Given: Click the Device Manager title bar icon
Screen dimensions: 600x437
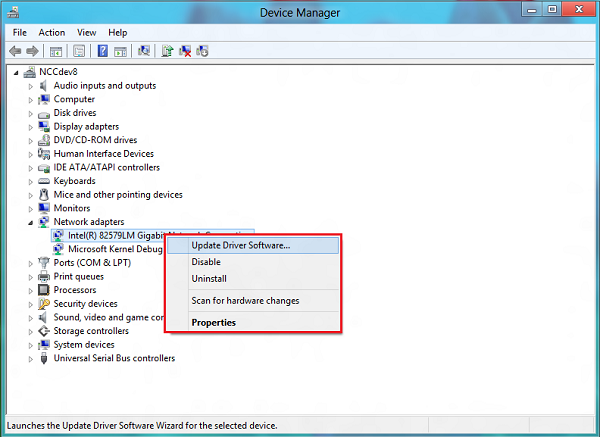Looking at the screenshot, I should (x=13, y=12).
